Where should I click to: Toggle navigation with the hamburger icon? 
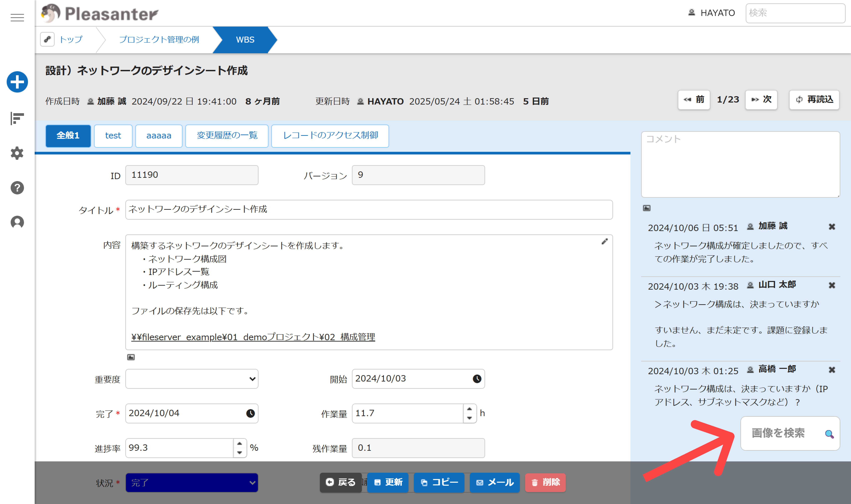[17, 18]
